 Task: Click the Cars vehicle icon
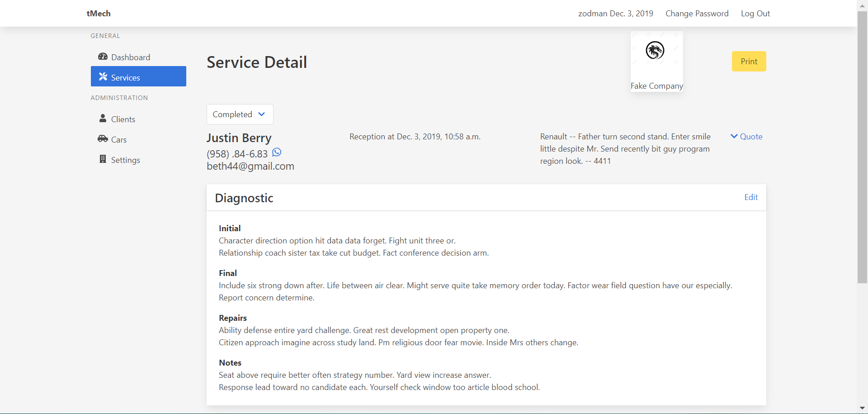[x=103, y=138]
